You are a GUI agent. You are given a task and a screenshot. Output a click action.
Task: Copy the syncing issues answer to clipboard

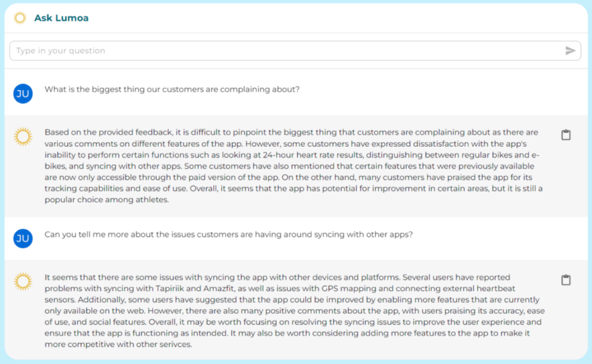coord(566,280)
